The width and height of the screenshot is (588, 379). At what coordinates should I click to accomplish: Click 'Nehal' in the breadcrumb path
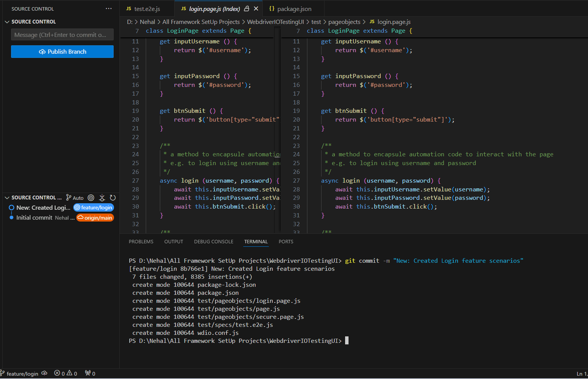click(x=147, y=22)
